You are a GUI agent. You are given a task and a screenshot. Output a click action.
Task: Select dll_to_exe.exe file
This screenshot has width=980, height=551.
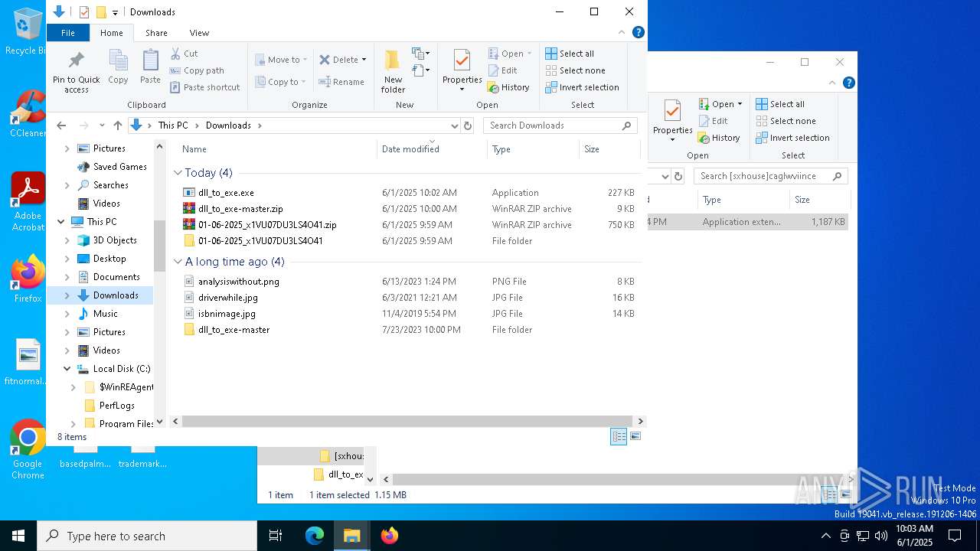(409, 193)
